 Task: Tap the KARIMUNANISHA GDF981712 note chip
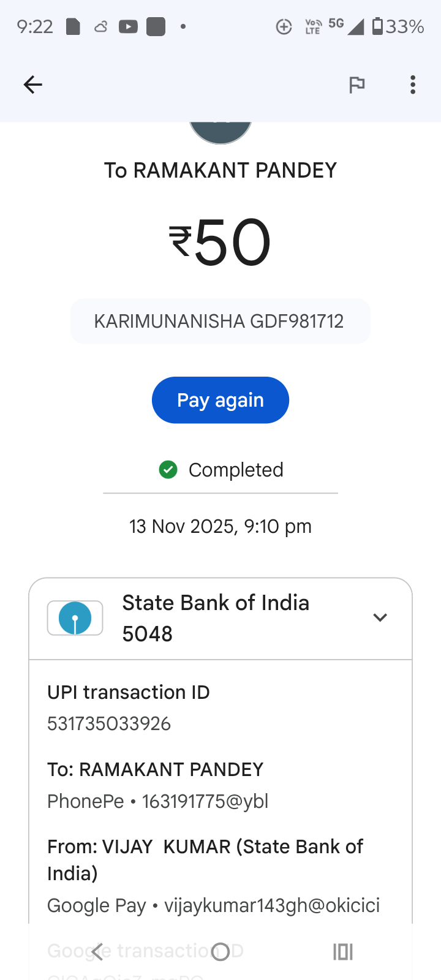click(220, 322)
